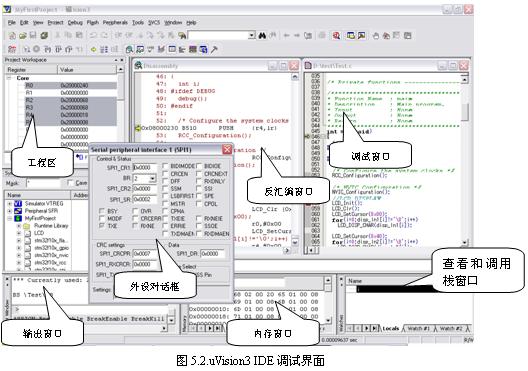Open the BR baud rate dropdown
The height and width of the screenshot is (371, 528).
153,178
